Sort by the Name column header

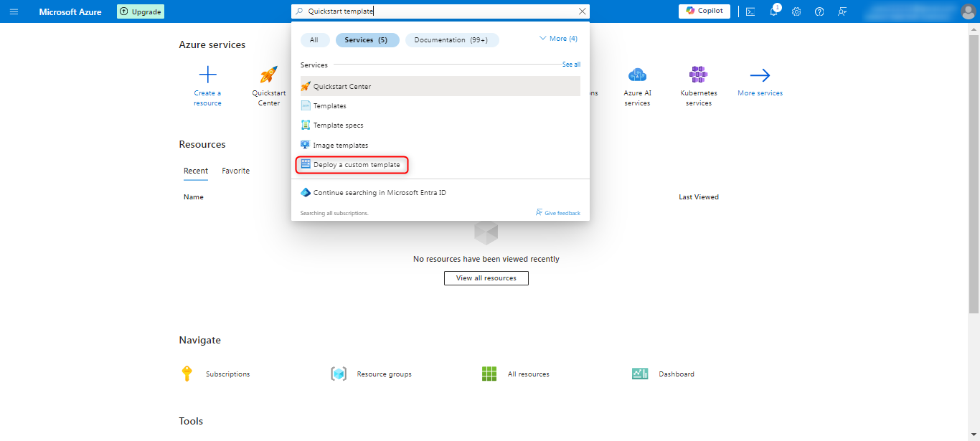click(x=194, y=196)
